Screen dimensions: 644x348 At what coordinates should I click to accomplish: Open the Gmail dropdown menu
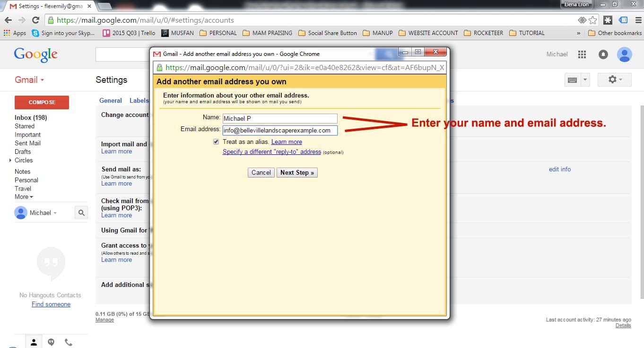pos(29,80)
